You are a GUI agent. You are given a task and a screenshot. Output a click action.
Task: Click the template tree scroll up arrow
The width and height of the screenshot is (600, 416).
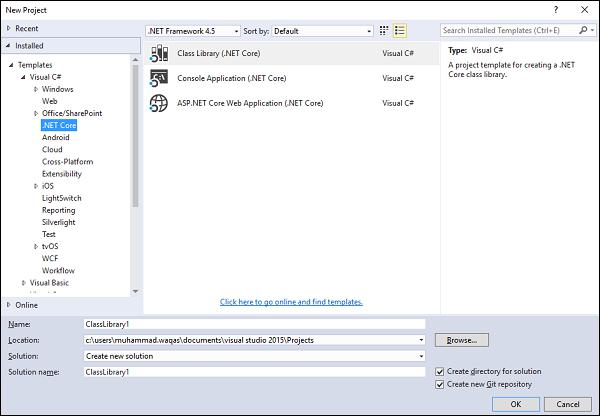pos(135,60)
